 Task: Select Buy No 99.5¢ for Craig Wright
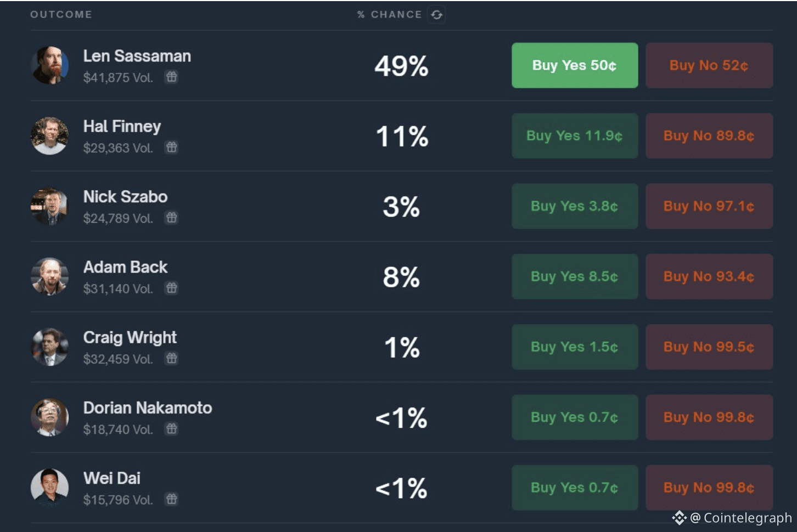point(709,347)
